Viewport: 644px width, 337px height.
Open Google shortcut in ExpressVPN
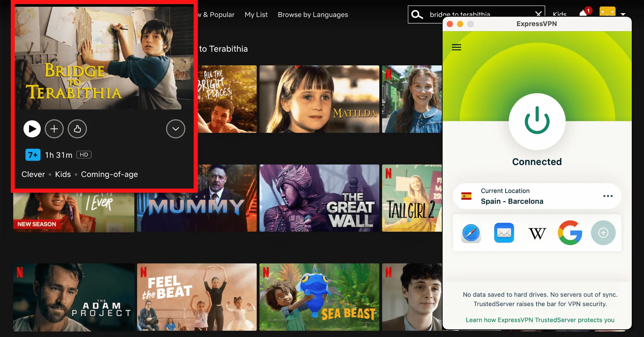pos(570,233)
